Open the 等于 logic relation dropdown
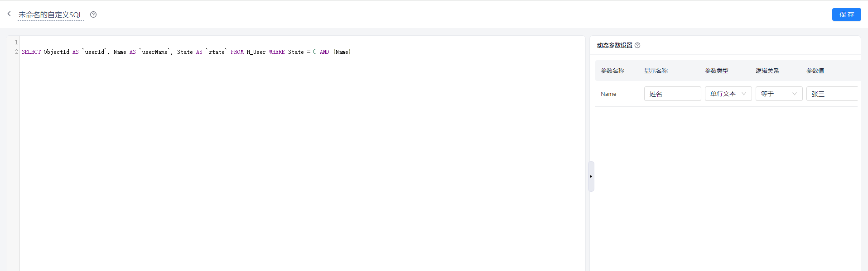 [x=779, y=94]
